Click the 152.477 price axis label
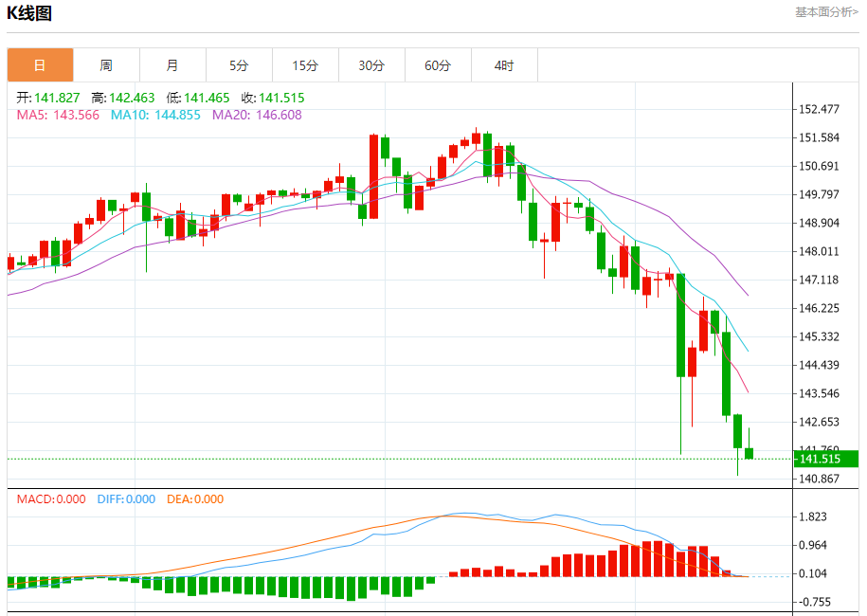Image resolution: width=867 pixels, height=616 pixels. tap(819, 110)
